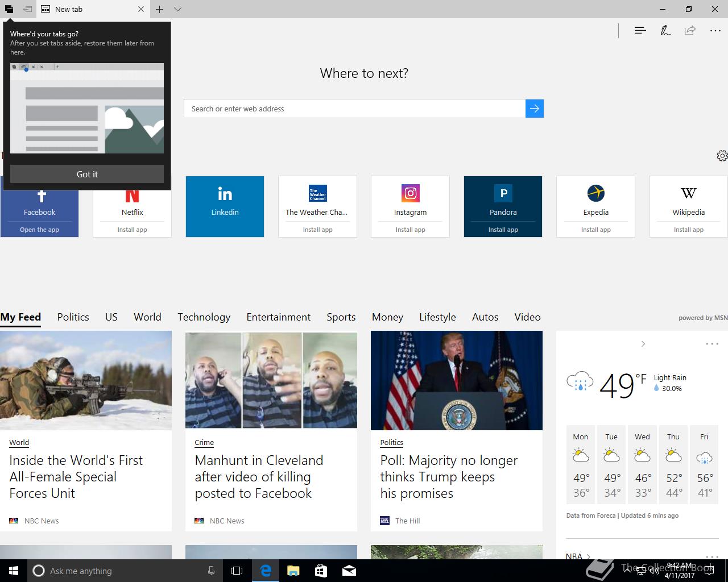Screen dimensions: 728x582
Task: Open a new tab with plus button
Action: pyautogui.click(x=160, y=9)
